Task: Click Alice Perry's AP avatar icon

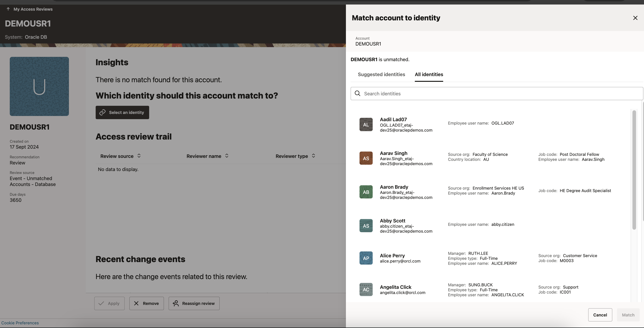Action: click(x=366, y=258)
